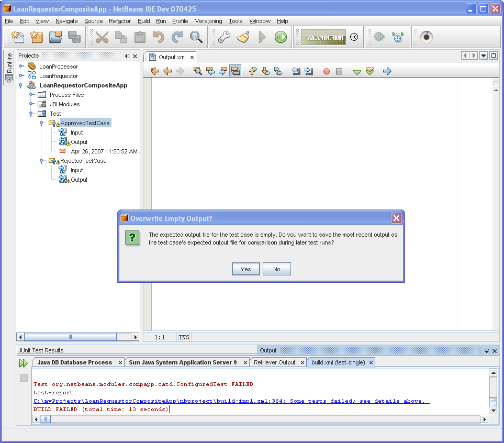Switch to Sun Java System Application Server 9 tab
504x443 pixels.
point(183,362)
